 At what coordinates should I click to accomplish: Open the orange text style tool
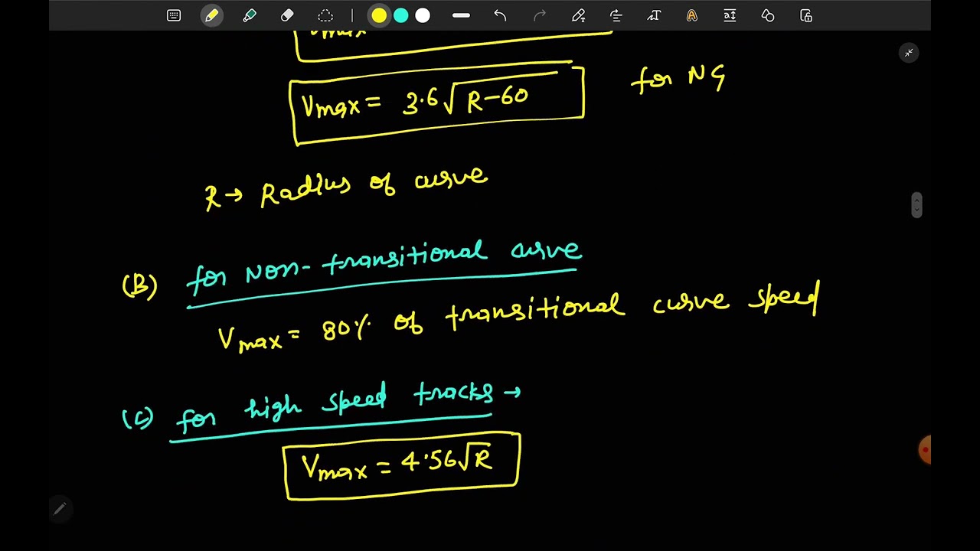click(x=692, y=15)
